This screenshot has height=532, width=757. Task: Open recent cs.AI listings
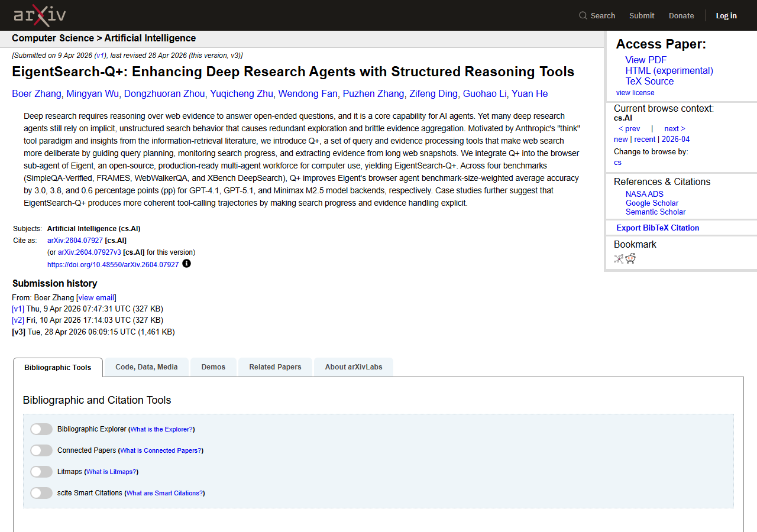(x=645, y=140)
